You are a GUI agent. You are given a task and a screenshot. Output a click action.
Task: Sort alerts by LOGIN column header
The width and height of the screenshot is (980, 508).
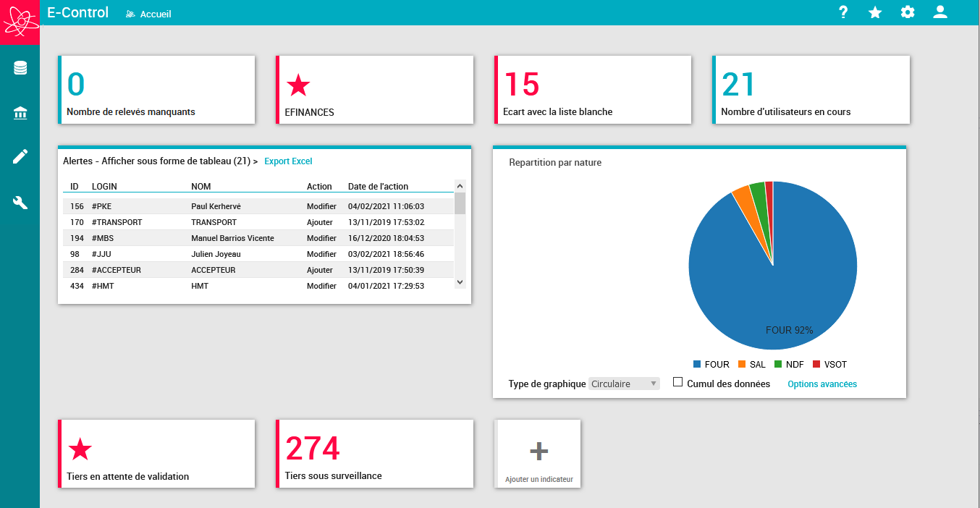point(104,187)
